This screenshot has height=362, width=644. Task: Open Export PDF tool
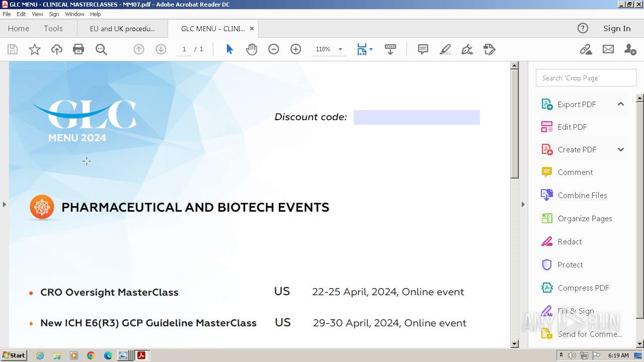(577, 104)
